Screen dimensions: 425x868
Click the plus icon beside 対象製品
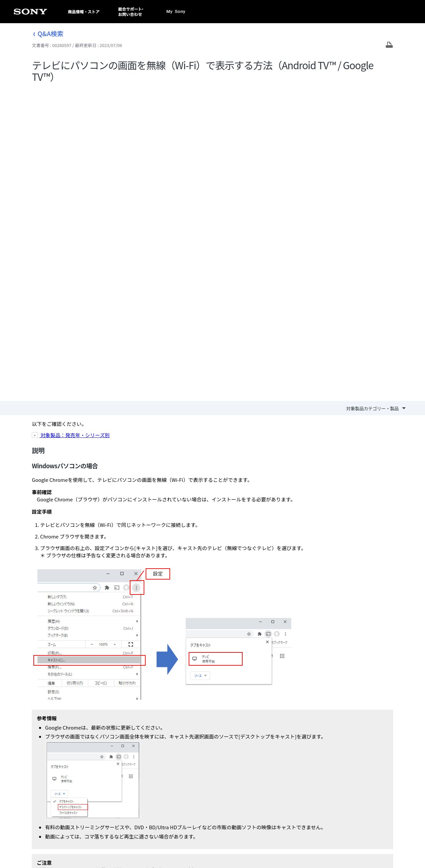point(35,435)
